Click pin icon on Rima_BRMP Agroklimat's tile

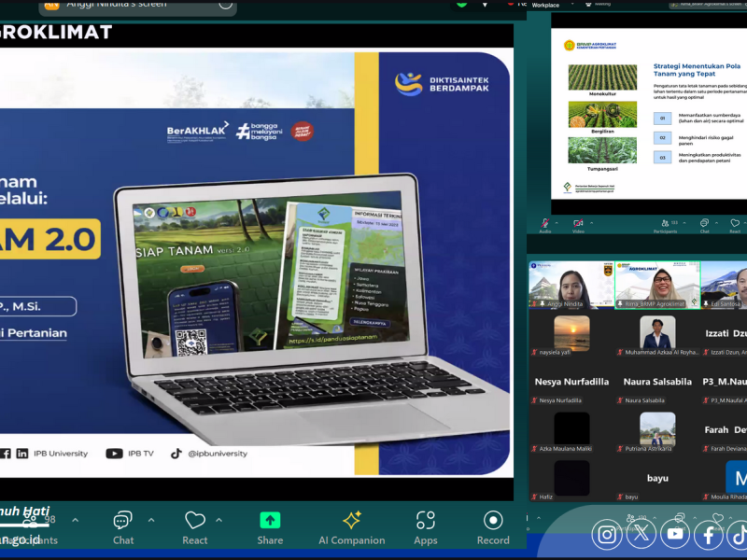point(620,304)
